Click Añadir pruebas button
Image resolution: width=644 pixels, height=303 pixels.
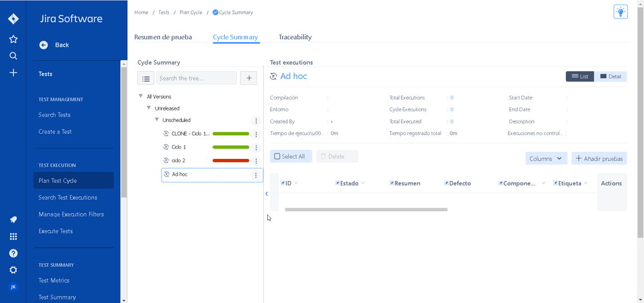pos(599,158)
